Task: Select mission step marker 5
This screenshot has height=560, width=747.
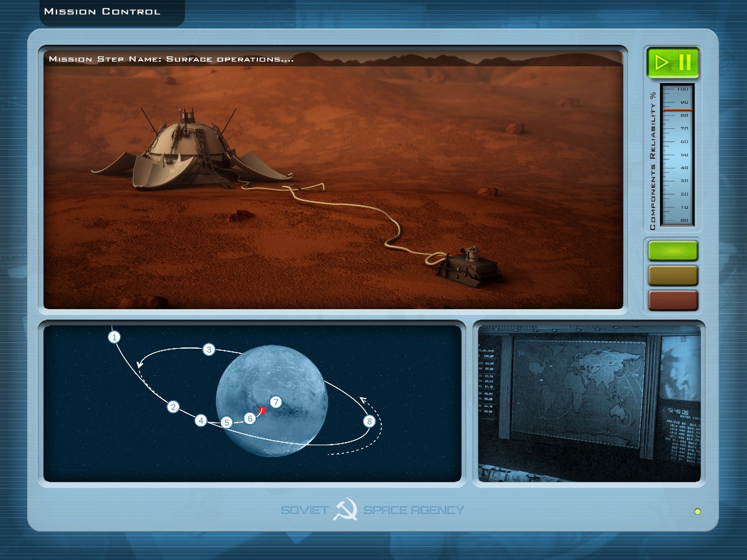Action: (226, 423)
